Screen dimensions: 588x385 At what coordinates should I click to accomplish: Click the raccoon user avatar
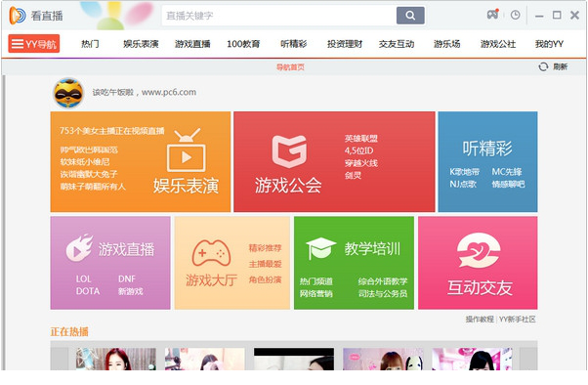tap(67, 92)
